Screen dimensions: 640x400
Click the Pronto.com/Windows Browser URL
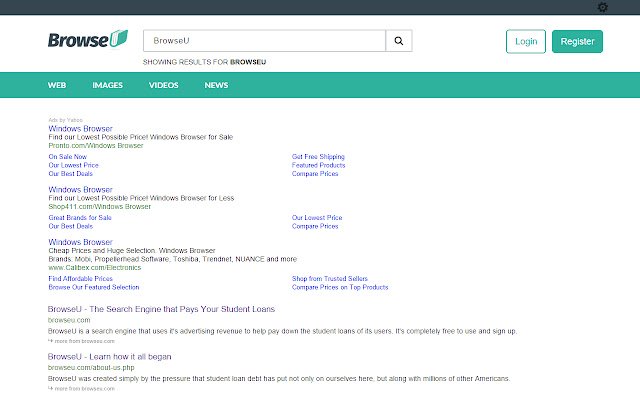click(x=96, y=146)
